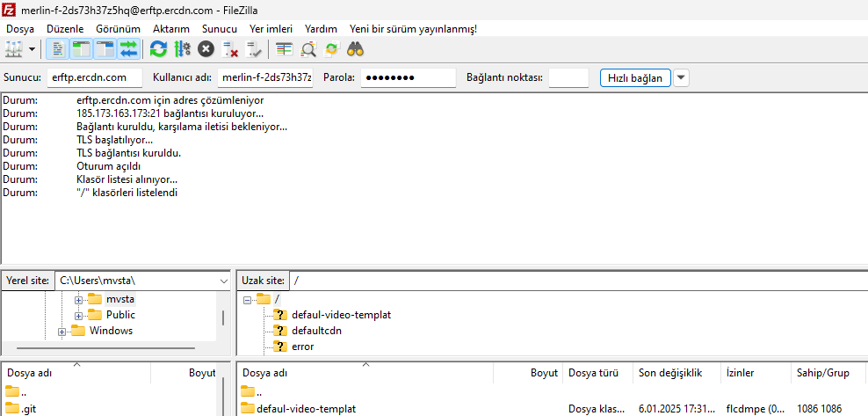Click the local tree horizontal scrollbar
The image size is (868, 416).
[105, 348]
